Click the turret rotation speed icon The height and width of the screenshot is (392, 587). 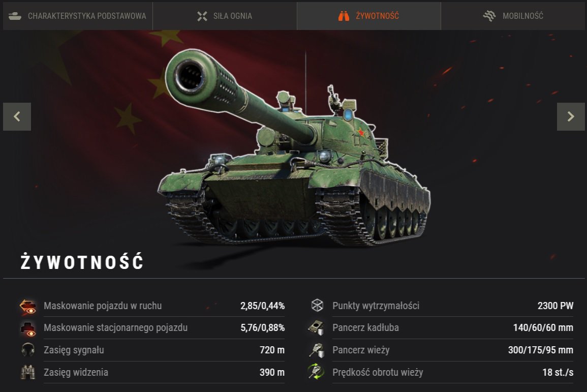click(x=316, y=372)
